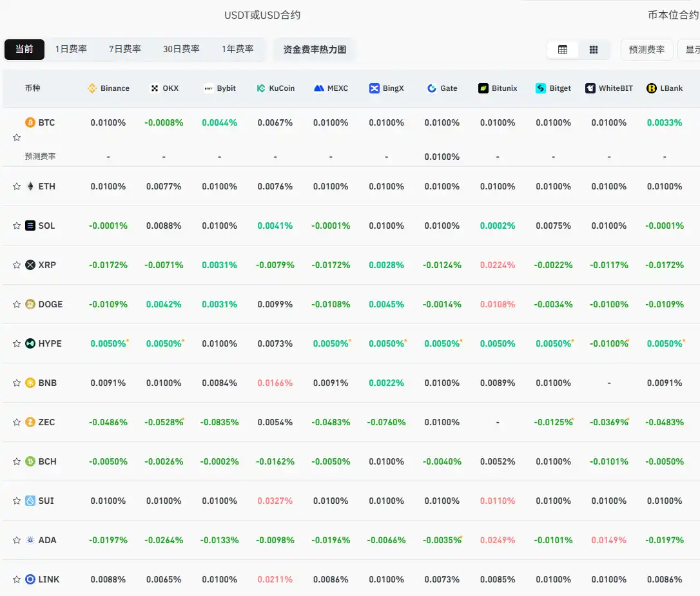Favorite BTC with its star
The image size is (700, 596).
click(17, 137)
